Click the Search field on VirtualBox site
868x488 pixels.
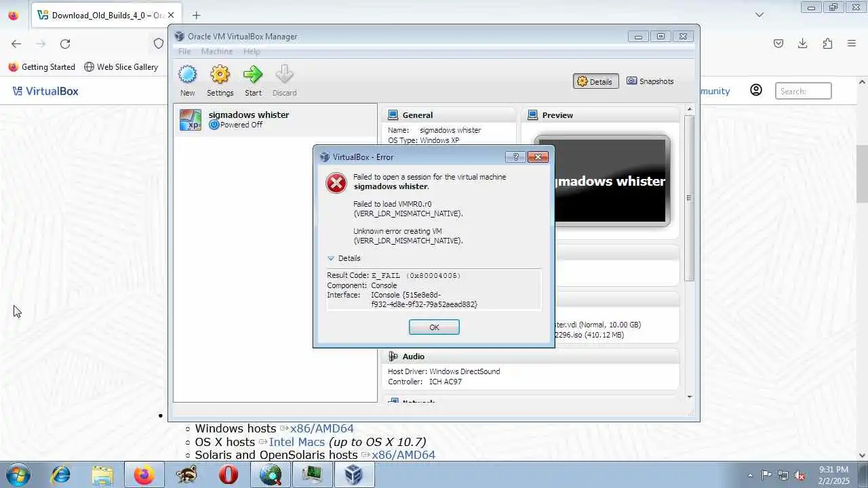804,91
